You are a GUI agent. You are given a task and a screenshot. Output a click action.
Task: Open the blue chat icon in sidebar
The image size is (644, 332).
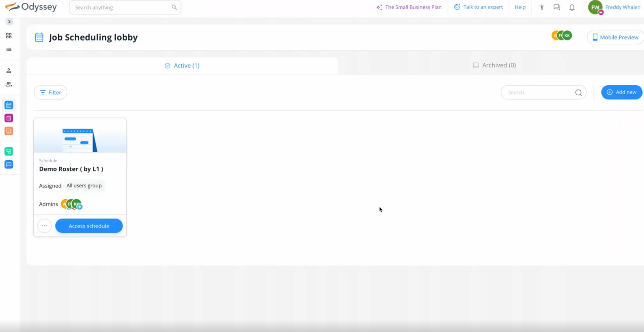pyautogui.click(x=9, y=164)
